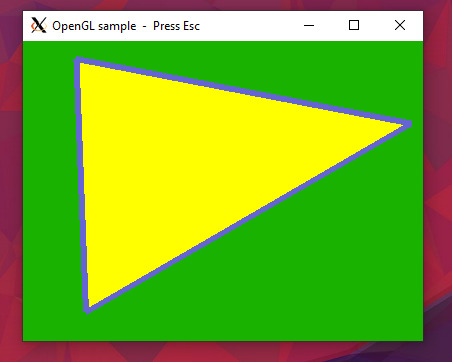Click the triangle's top-left vertex
Screen dimensions: 452x362
77,60
